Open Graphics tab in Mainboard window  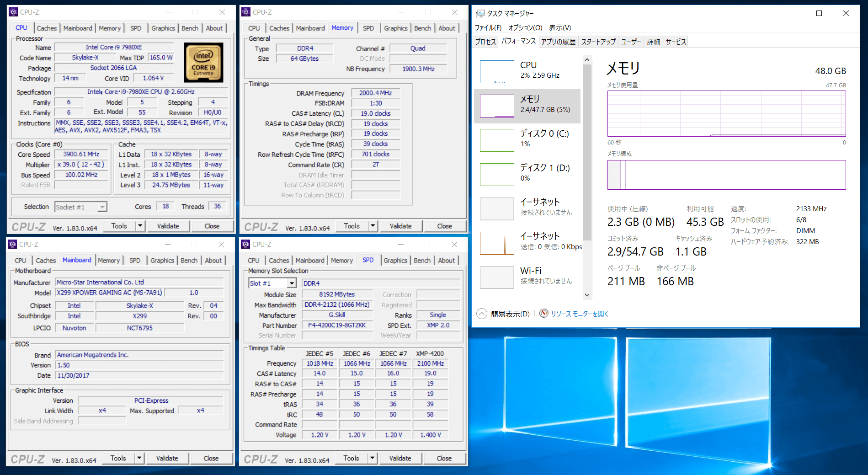pyautogui.click(x=162, y=261)
